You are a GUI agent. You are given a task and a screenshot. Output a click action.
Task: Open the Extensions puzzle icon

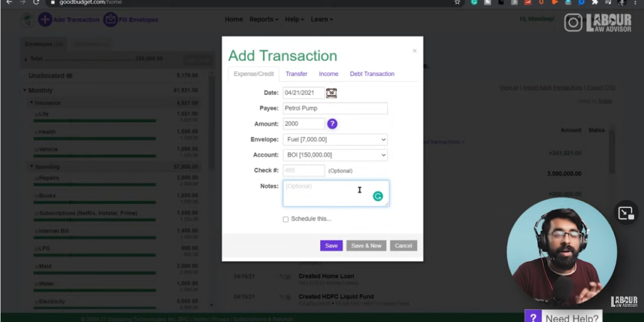595,2
